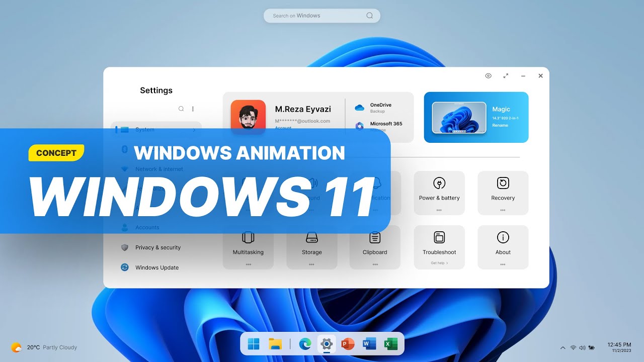Image resolution: width=644 pixels, height=362 pixels.
Task: Click the expand arrows icon in title bar
Action: click(x=506, y=76)
